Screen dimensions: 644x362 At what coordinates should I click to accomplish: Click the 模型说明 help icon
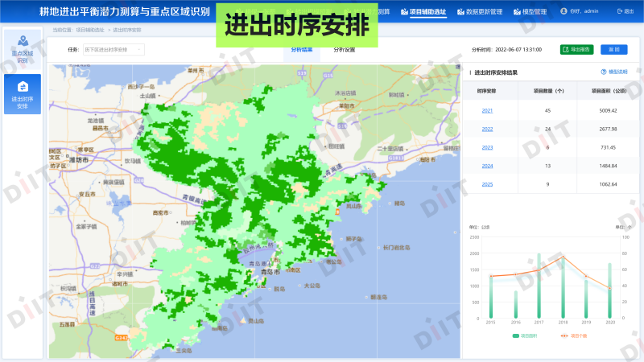tap(603, 72)
